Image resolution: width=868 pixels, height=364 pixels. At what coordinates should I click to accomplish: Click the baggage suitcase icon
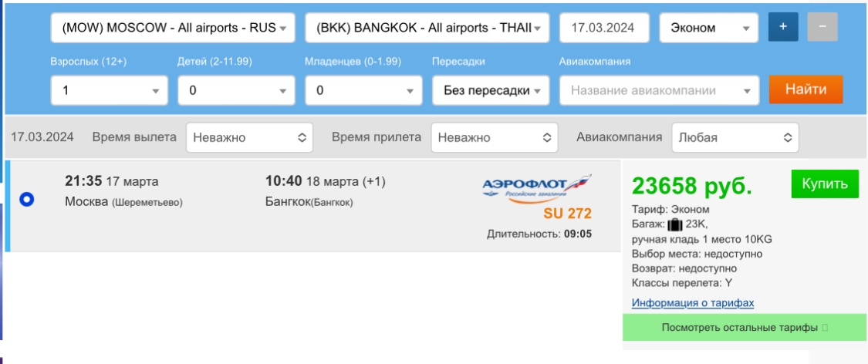[676, 224]
